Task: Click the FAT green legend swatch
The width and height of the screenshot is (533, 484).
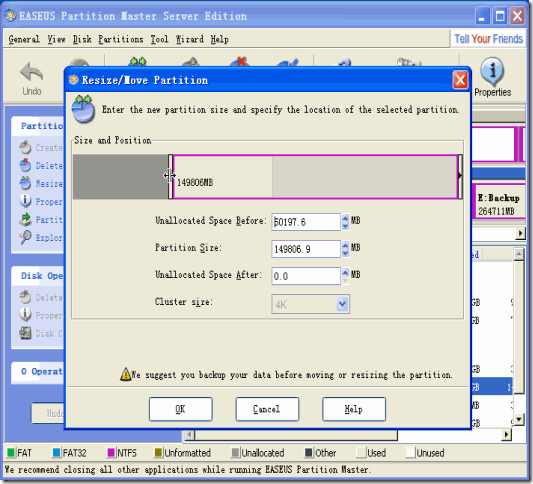Action: 11,453
